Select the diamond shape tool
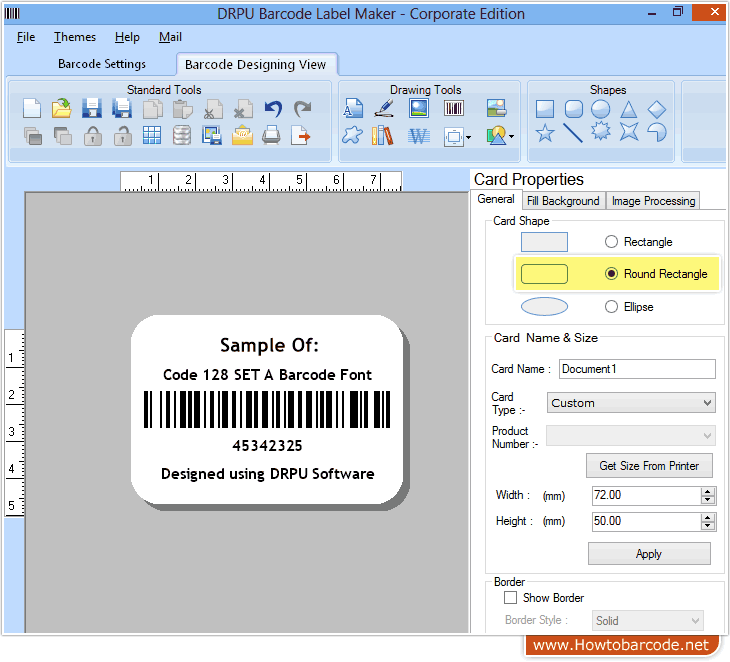 (657, 109)
